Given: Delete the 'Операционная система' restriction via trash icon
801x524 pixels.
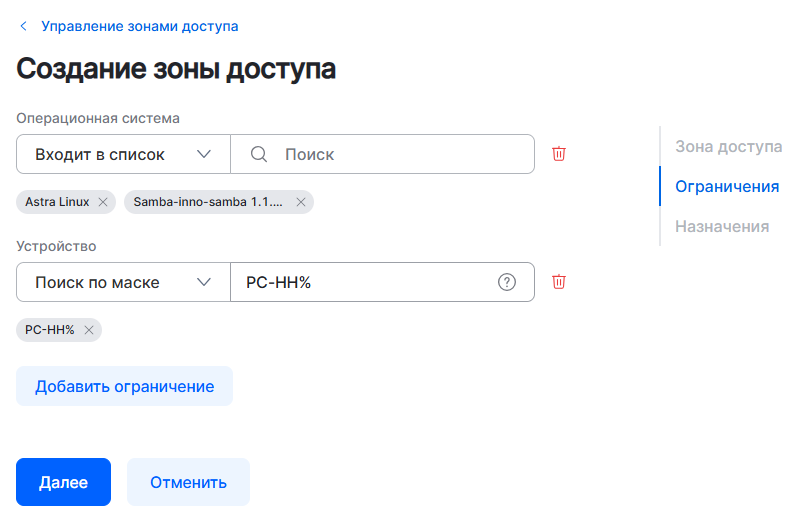Looking at the screenshot, I should [559, 154].
